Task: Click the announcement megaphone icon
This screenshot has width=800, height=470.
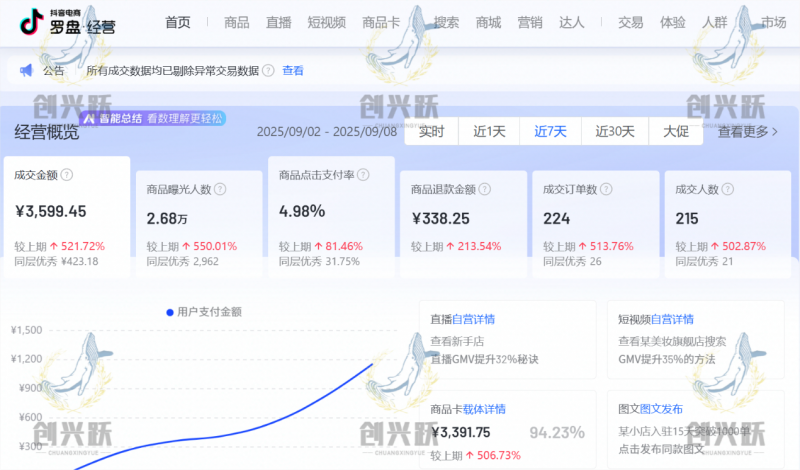Action: (x=26, y=70)
